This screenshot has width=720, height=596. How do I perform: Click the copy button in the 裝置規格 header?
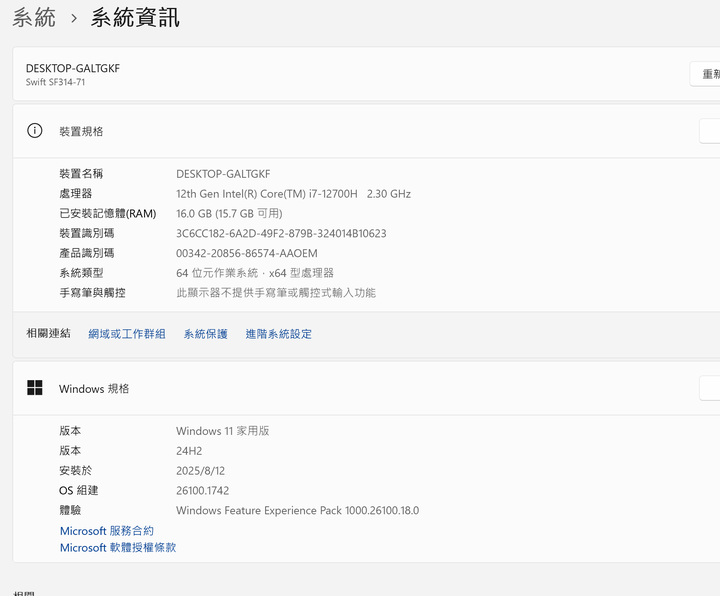pyautogui.click(x=709, y=131)
